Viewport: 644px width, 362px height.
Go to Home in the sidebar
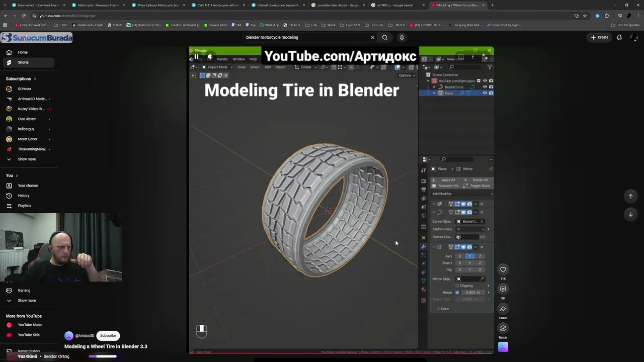pyautogui.click(x=29, y=52)
